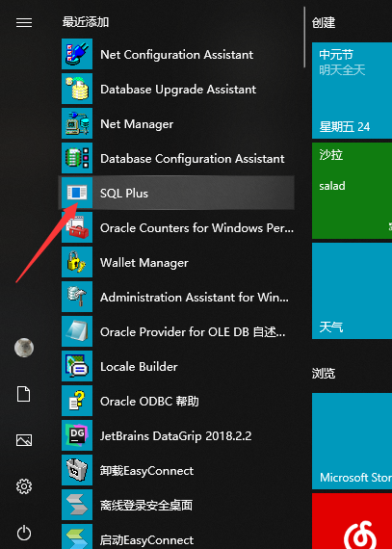Select the SQL Plus entry
Viewport: 392px width, 549px height.
[x=176, y=193]
